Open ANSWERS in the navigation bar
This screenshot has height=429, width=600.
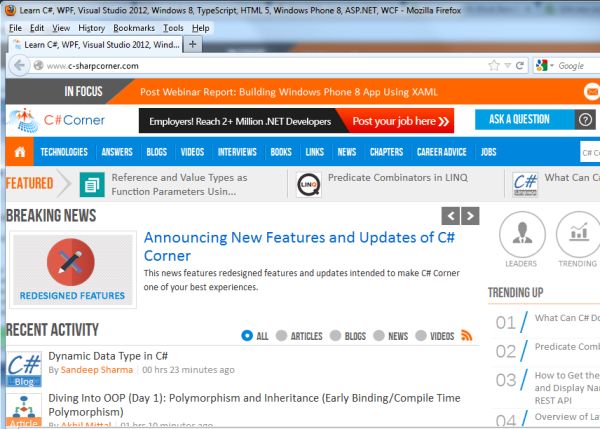coord(117,152)
